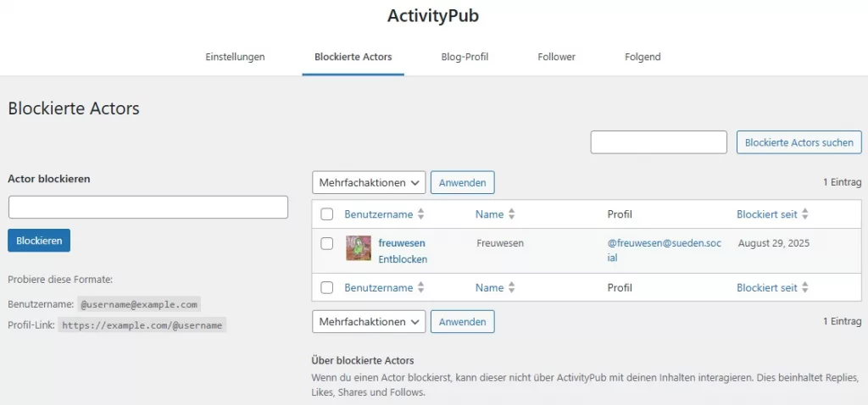Screen dimensions: 868x405
Task: Click the Blockiert seit sort arrows in header
Action: pyautogui.click(x=805, y=214)
